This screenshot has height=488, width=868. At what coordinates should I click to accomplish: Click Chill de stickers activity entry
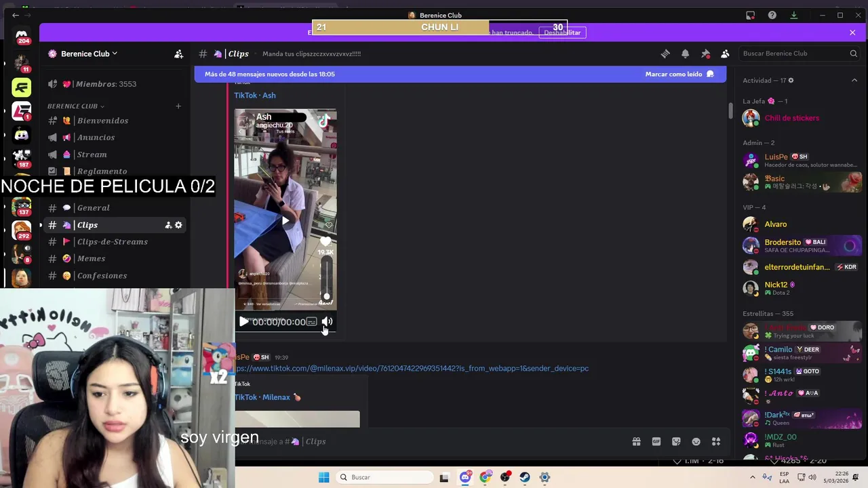click(x=802, y=118)
